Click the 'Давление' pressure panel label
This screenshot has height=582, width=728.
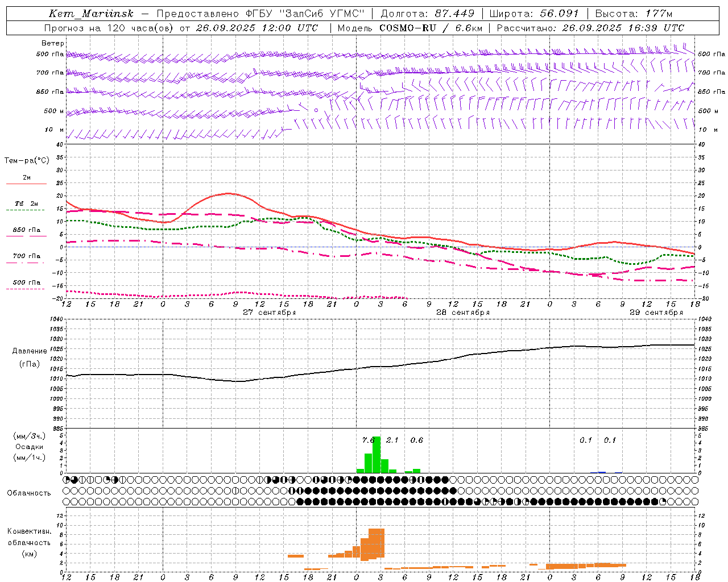coord(30,351)
